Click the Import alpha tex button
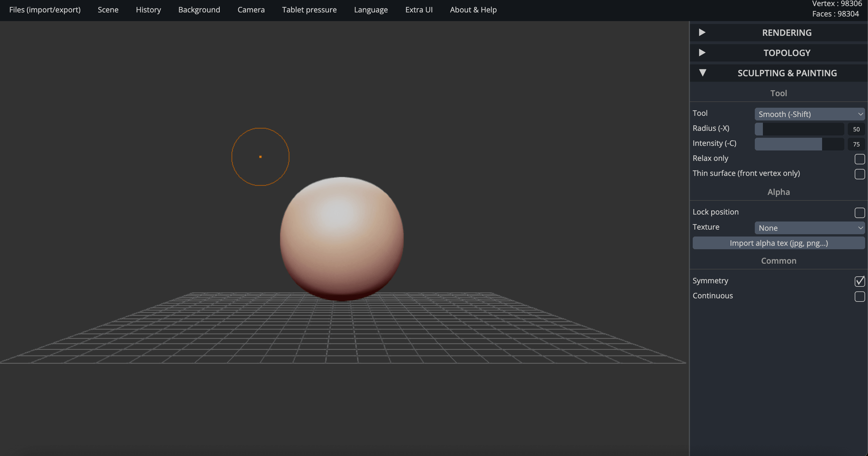The image size is (868, 456). 778,243
